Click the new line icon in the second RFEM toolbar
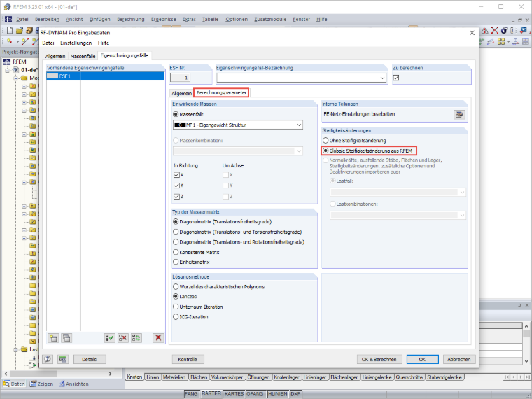The width and height of the screenshot is (532, 399). click(x=24, y=42)
